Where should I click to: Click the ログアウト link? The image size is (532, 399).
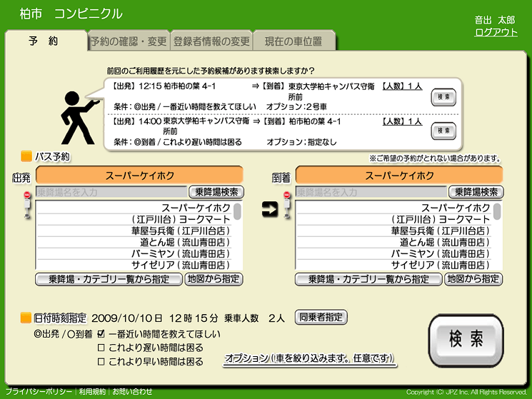[496, 32]
